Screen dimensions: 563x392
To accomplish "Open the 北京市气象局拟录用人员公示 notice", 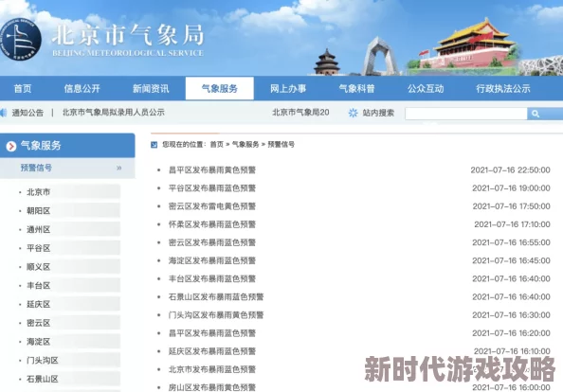I will point(114,113).
